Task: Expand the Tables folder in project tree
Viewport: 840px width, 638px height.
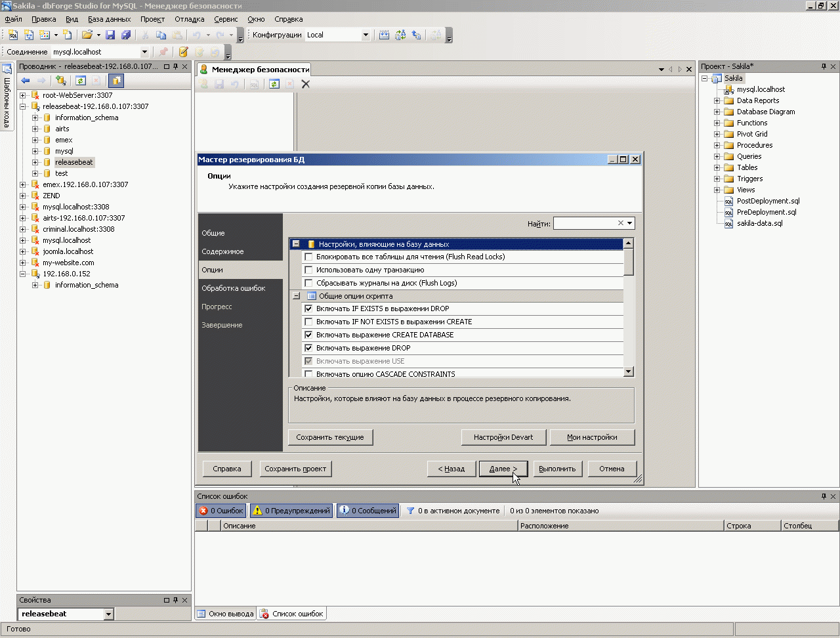Action: [717, 167]
